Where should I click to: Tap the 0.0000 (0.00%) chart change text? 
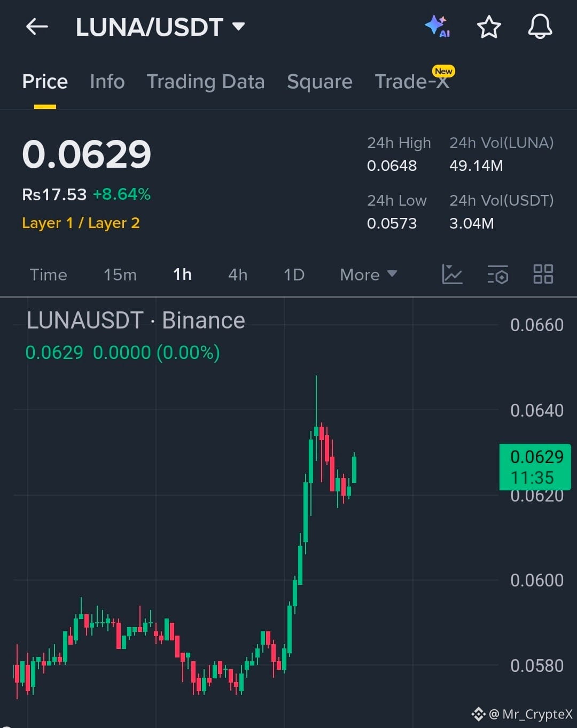(x=157, y=353)
